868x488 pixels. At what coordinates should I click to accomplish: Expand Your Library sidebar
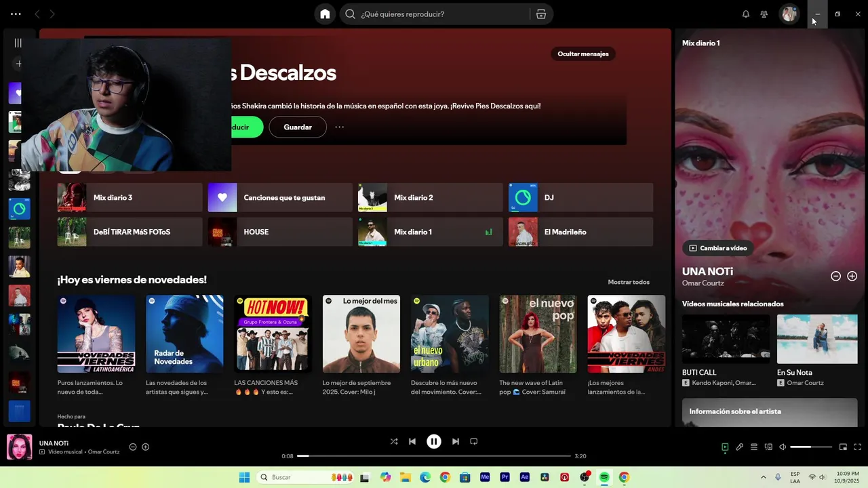coord(18,43)
